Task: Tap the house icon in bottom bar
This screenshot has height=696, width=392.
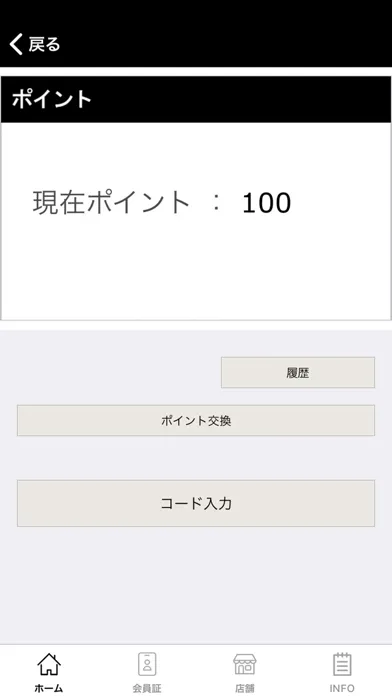Action: tap(49, 664)
